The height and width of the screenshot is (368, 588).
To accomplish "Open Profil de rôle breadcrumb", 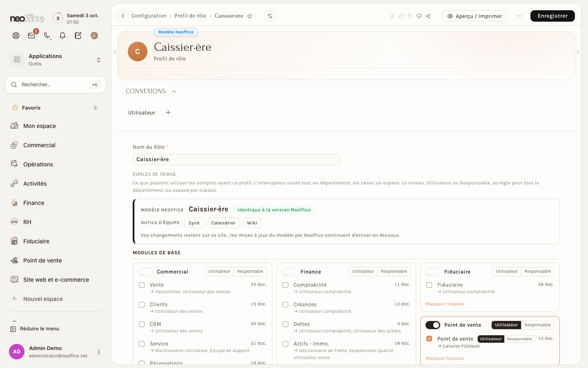I will 190,16.
